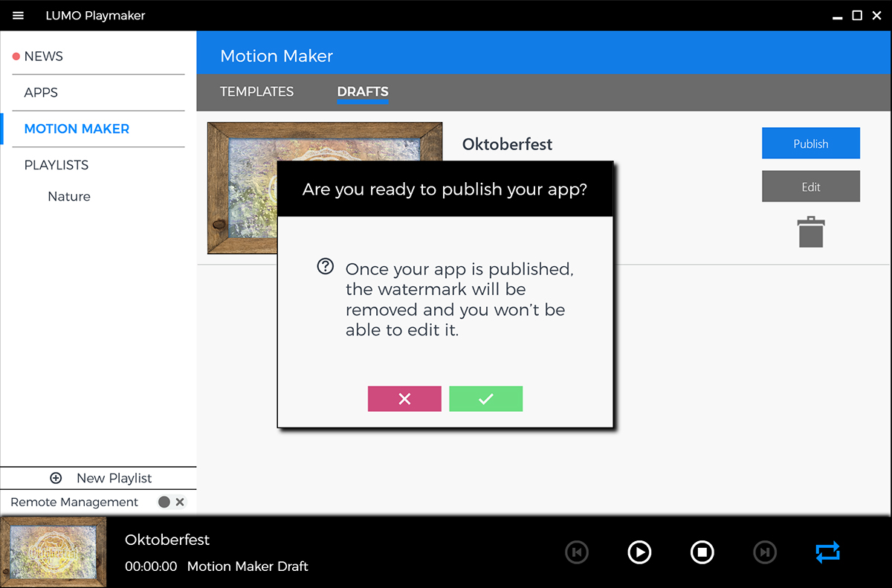Skip to previous track

point(577,552)
